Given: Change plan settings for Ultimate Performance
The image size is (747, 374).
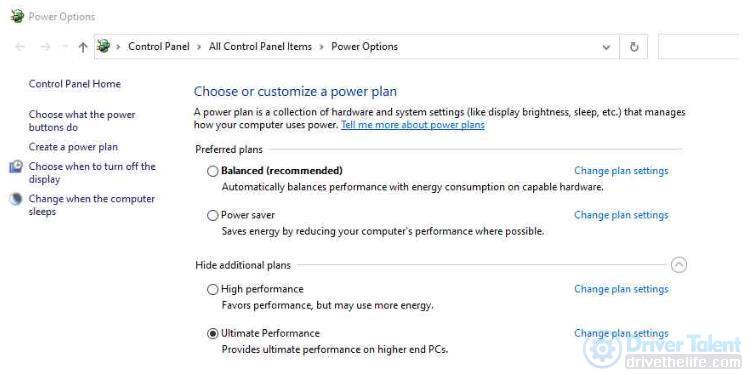Looking at the screenshot, I should point(621,334).
